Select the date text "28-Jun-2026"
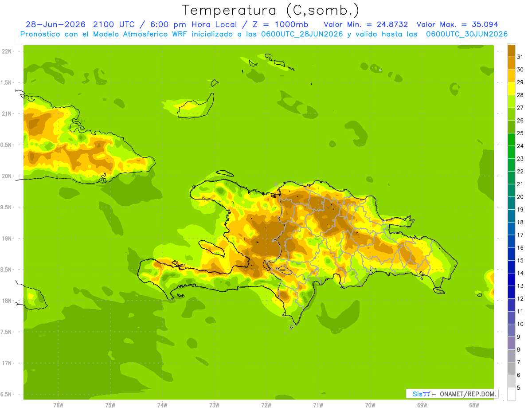532x411 pixels. point(55,24)
